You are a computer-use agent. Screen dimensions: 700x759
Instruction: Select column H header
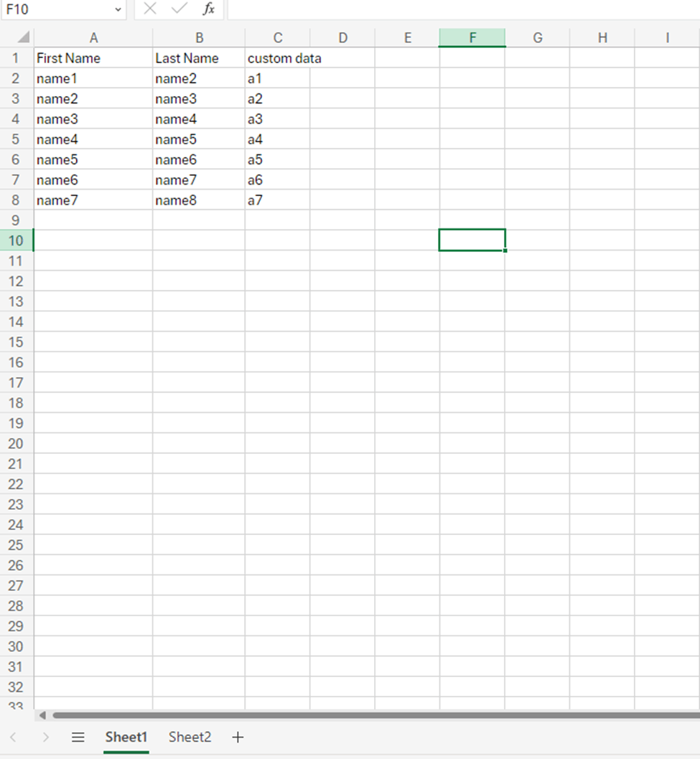pos(602,38)
